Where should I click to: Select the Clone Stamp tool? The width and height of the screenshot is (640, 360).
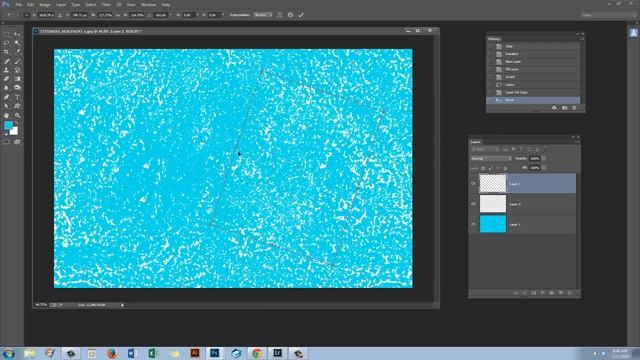tap(6, 70)
